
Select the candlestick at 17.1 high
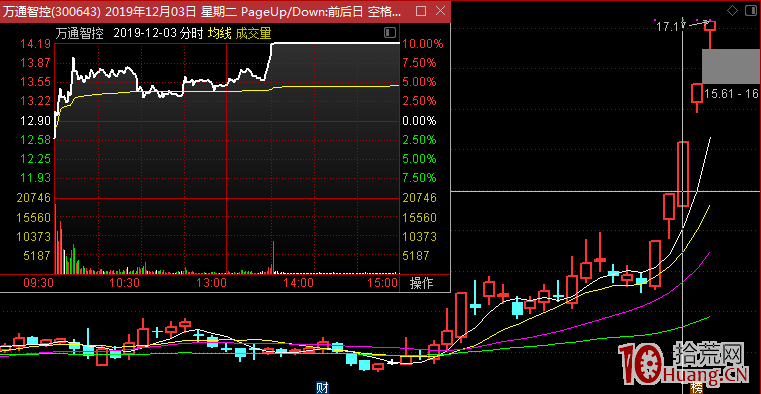(x=710, y=35)
